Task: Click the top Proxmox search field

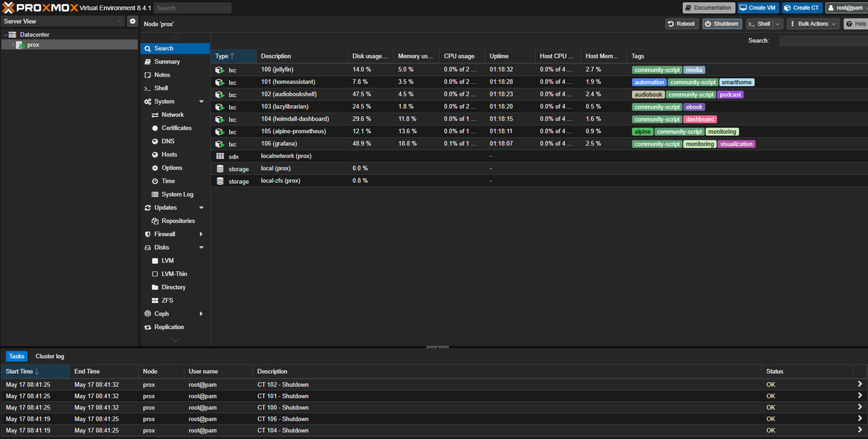Action: click(x=193, y=8)
